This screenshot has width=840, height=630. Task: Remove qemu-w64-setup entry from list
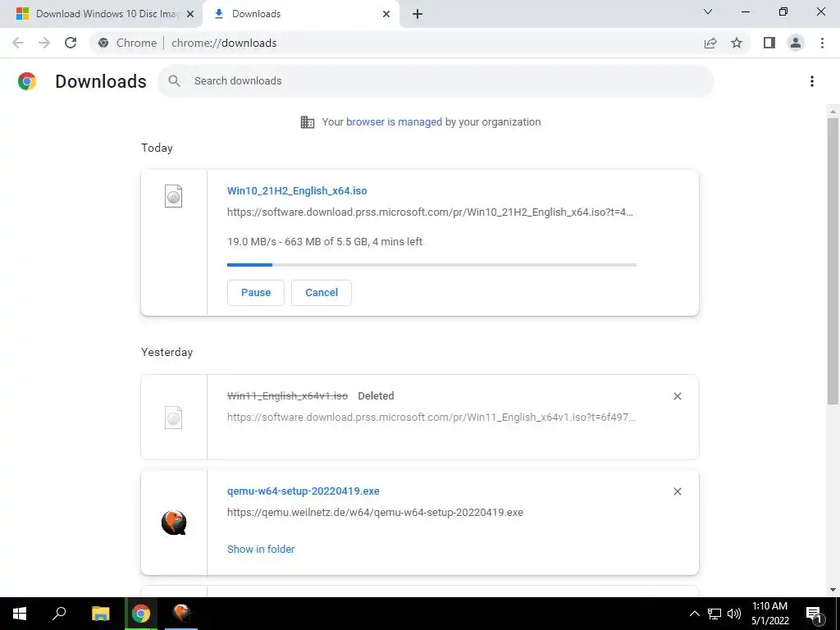677,491
